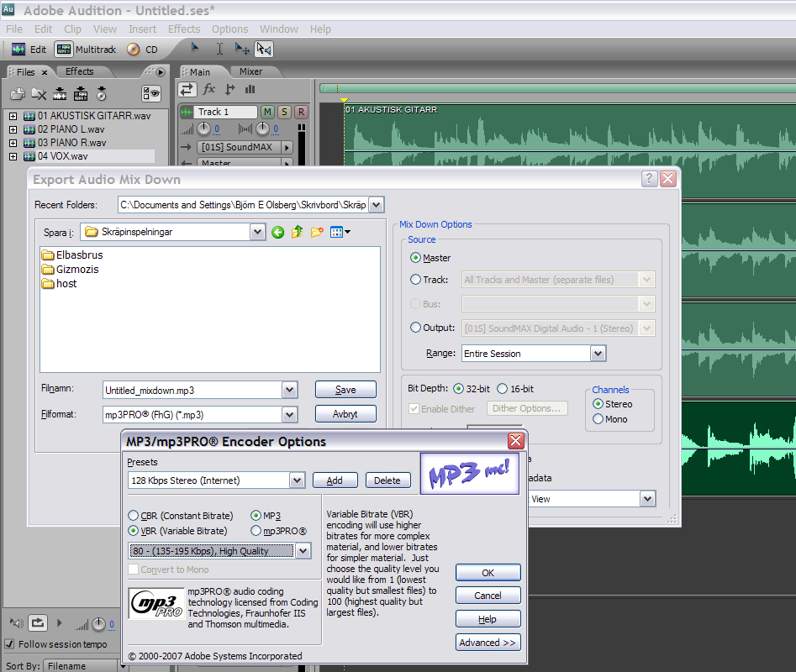Arm Track 1 for recording

tap(301, 112)
